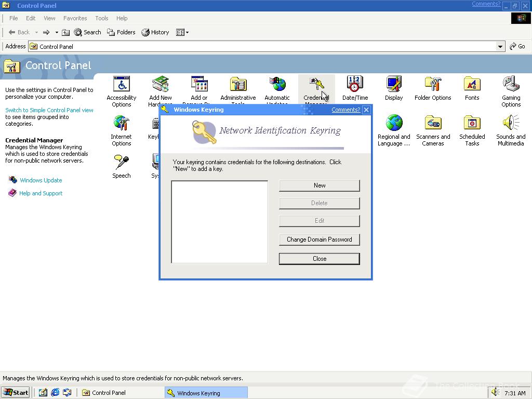Image resolution: width=532 pixels, height=399 pixels.
Task: Click the Close button in Keyring dialog
Action: coord(320,259)
